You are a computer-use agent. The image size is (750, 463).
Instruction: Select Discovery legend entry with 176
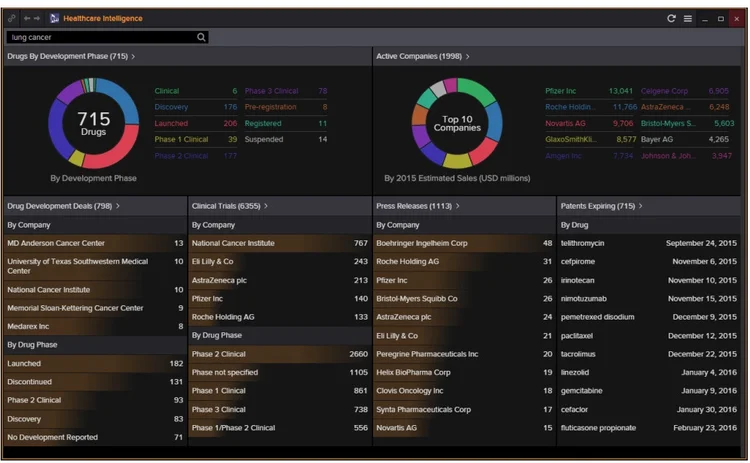tap(196, 107)
